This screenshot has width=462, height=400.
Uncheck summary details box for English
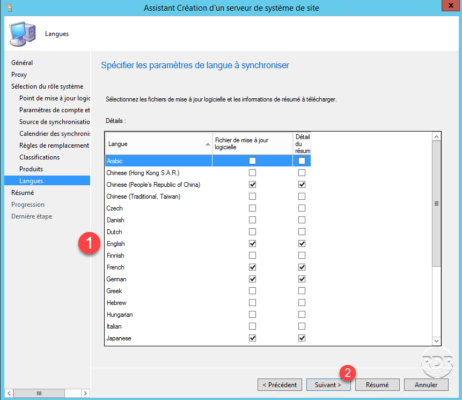point(302,244)
